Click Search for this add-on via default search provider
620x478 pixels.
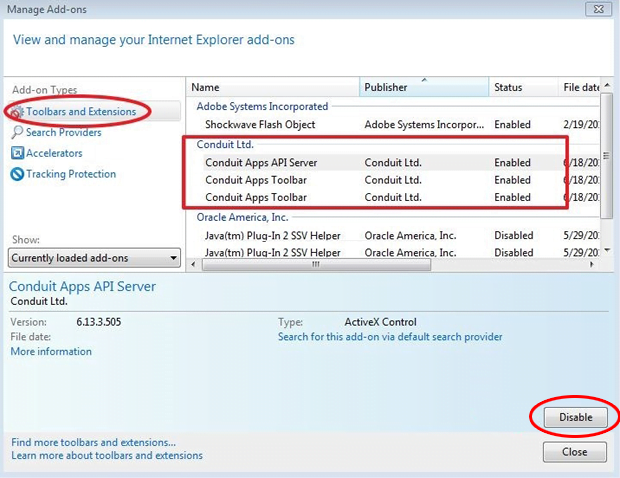(390, 337)
